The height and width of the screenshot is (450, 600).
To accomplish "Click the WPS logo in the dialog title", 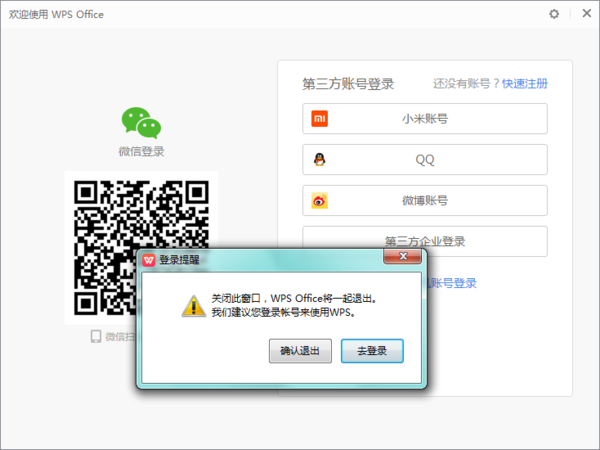I will 148,260.
